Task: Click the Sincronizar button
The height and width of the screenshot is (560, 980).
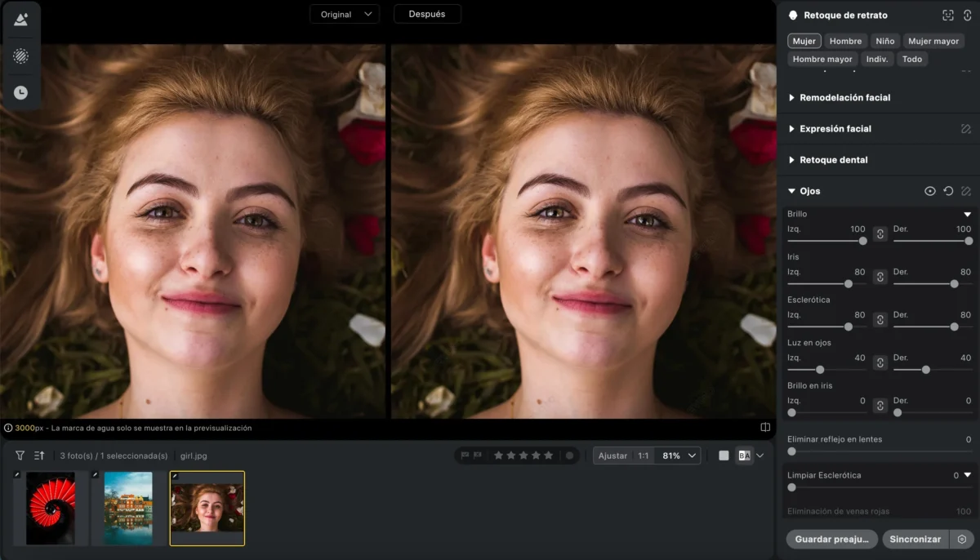Action: click(915, 540)
